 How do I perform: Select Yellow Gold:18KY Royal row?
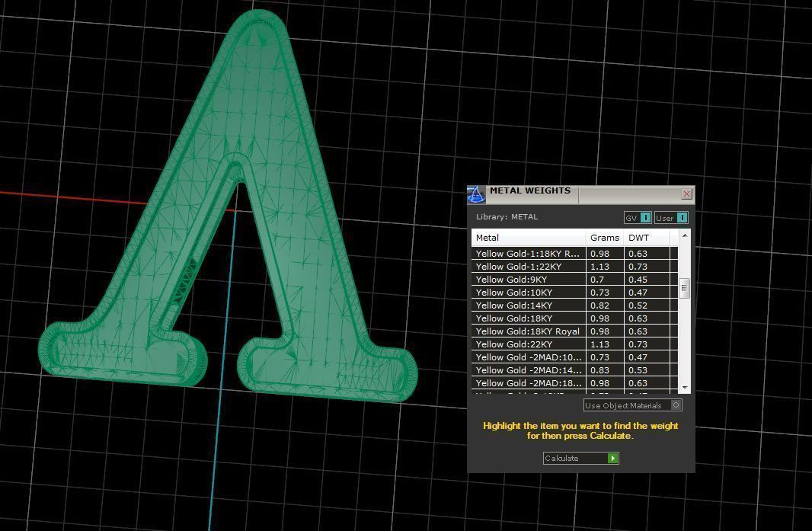574,331
